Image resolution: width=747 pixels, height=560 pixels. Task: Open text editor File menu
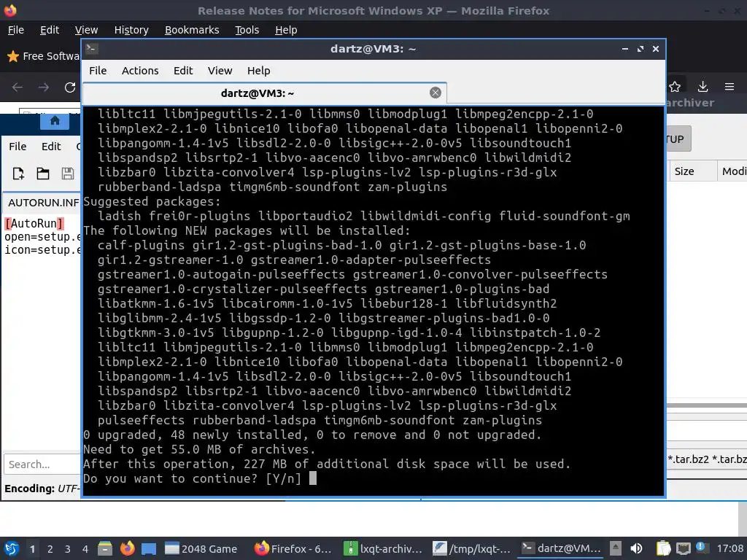[x=18, y=146]
